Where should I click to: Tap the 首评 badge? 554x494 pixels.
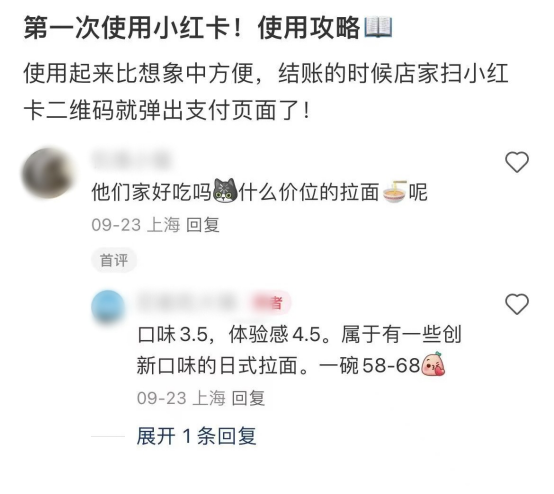point(114,260)
